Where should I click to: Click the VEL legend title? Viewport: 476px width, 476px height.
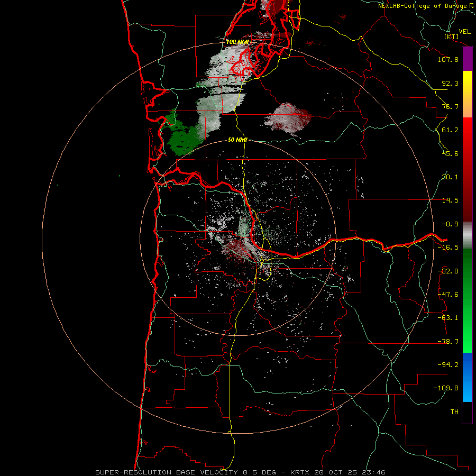(465, 32)
